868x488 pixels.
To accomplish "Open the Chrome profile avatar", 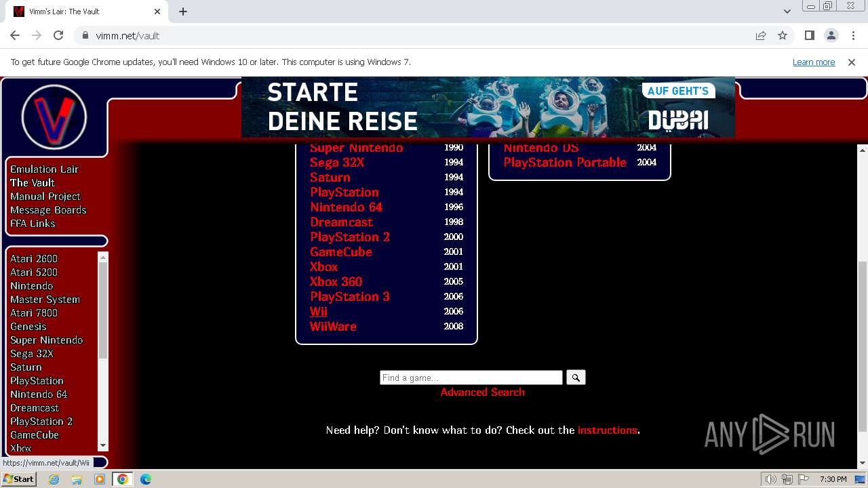I will [831, 35].
